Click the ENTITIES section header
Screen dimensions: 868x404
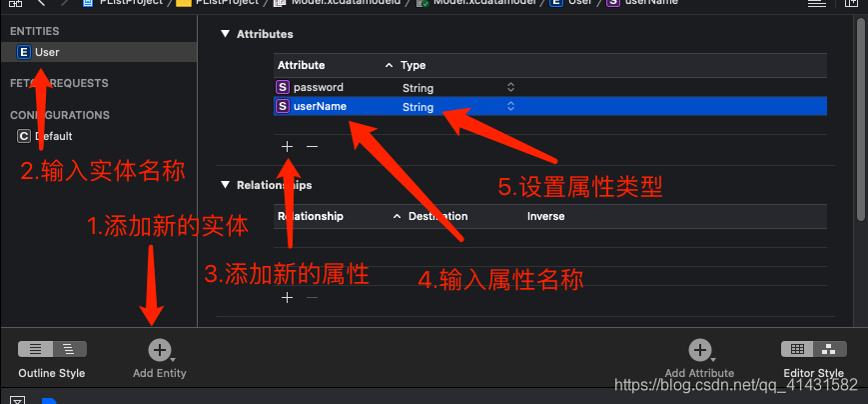click(x=35, y=32)
